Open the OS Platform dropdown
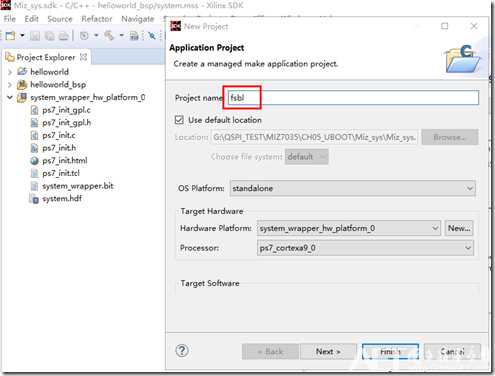Screen dimensions: 495x376 pos(352,188)
